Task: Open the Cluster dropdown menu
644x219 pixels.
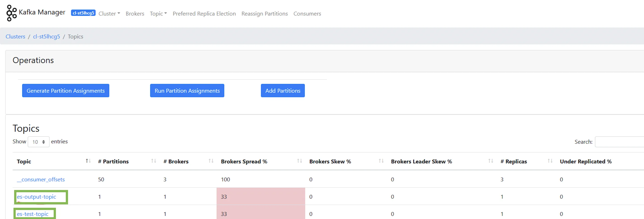Action: [x=109, y=13]
